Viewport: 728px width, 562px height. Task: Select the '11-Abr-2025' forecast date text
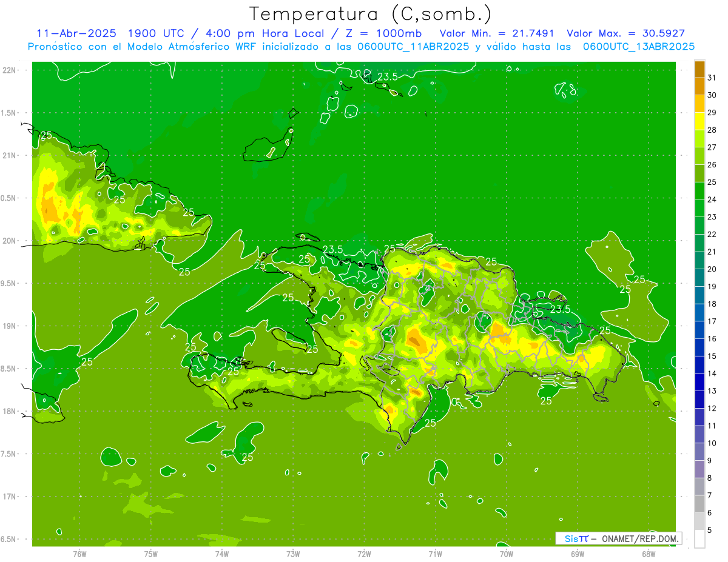(75, 33)
